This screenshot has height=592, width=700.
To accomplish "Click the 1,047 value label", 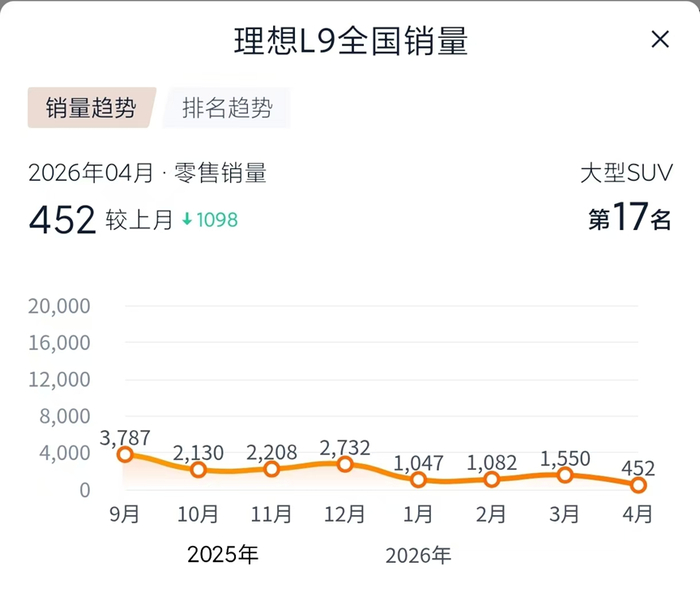I will [418, 463].
